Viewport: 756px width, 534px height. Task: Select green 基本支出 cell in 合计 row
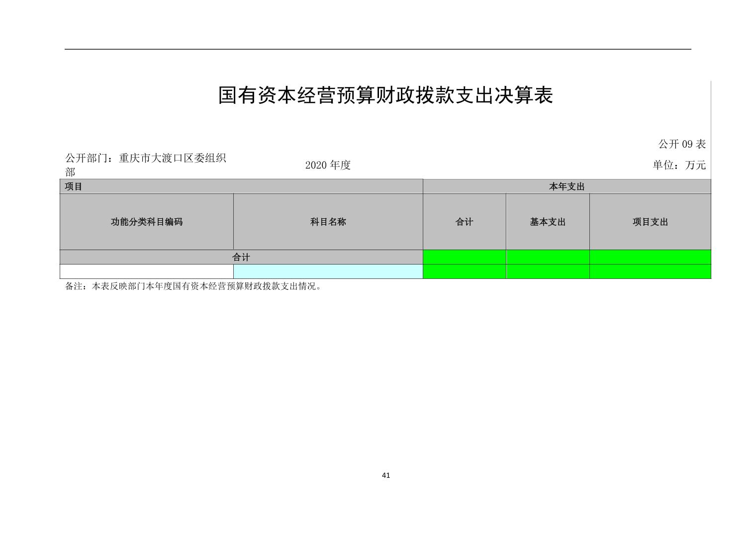[x=548, y=257]
